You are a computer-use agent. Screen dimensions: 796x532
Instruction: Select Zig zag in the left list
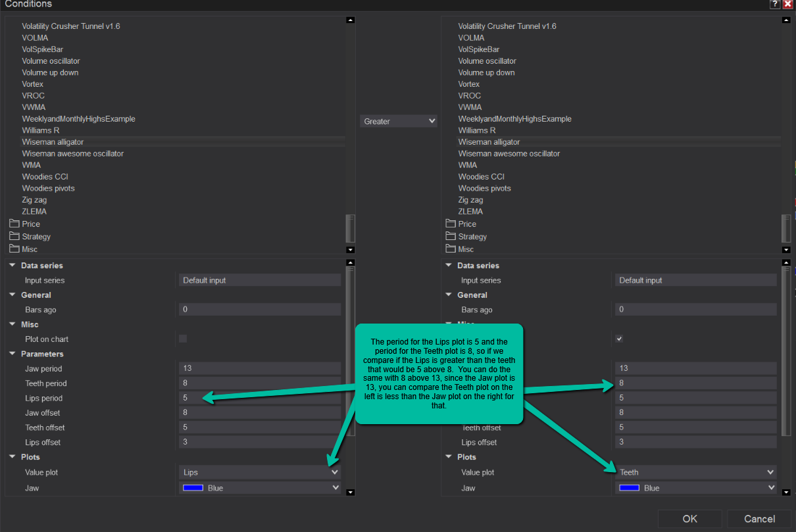pos(34,200)
